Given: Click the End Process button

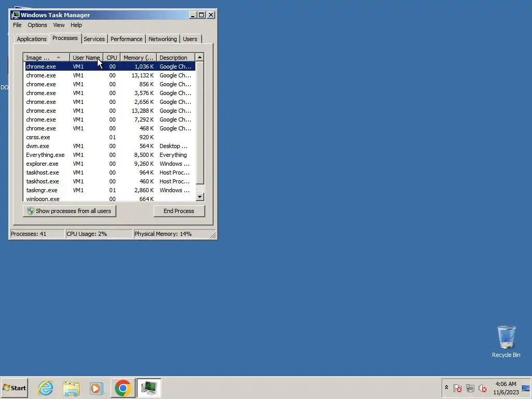Looking at the screenshot, I should point(179,211).
